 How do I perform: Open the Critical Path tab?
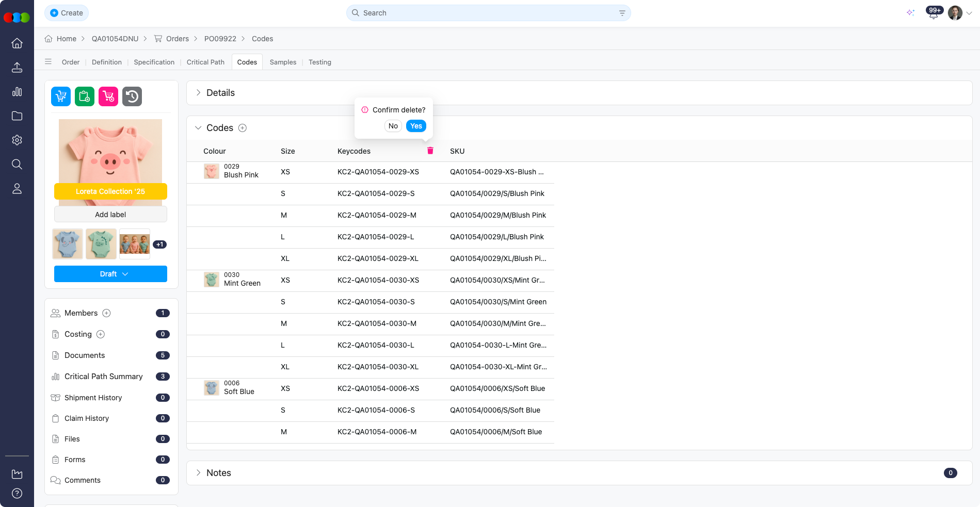(x=205, y=62)
